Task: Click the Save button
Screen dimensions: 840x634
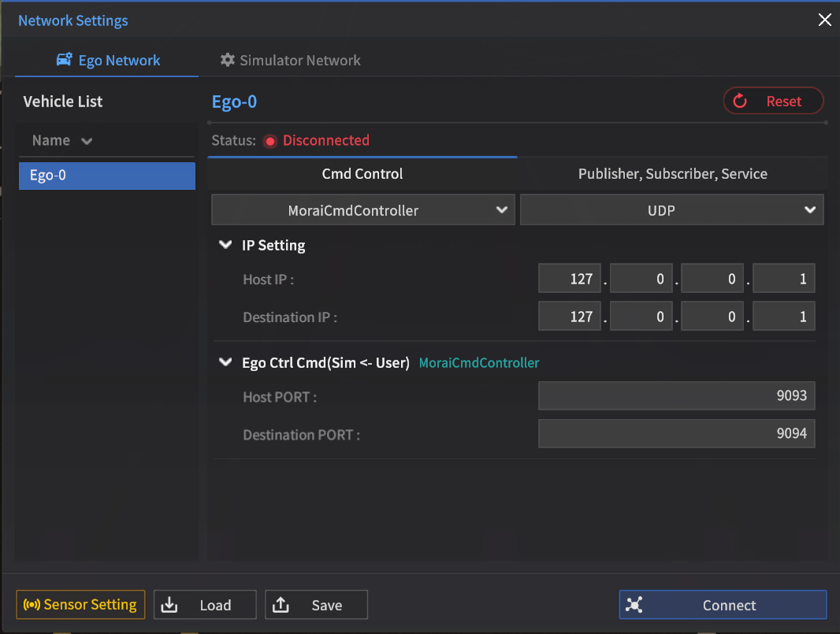Action: (x=316, y=605)
